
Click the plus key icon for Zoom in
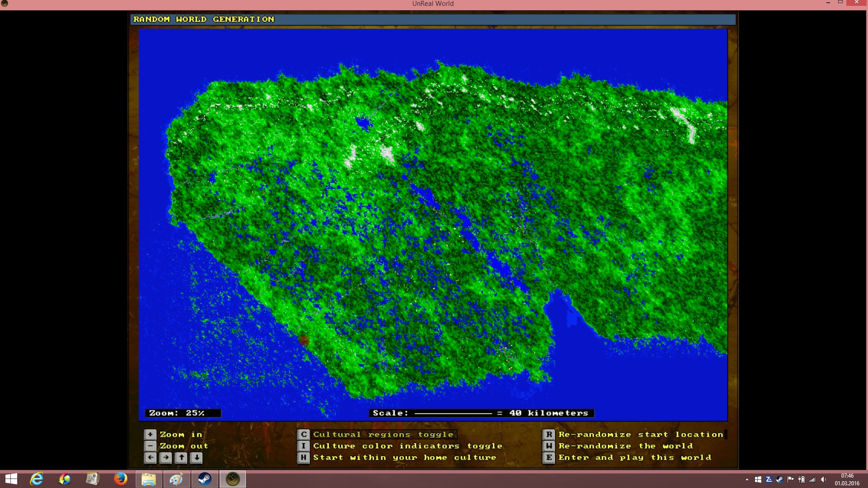pos(150,434)
